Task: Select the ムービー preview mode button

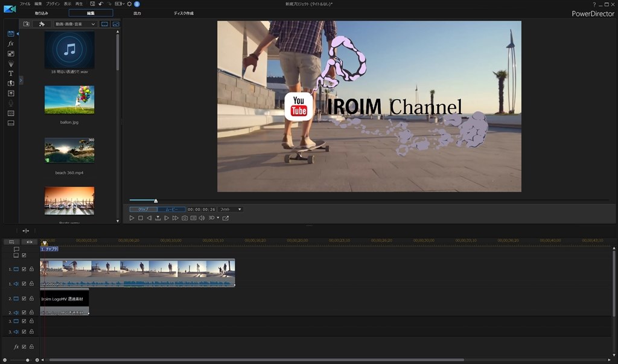Action: tap(171, 209)
